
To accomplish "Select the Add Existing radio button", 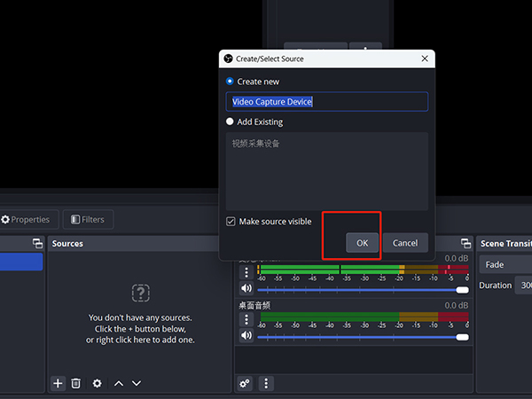I will click(x=231, y=121).
